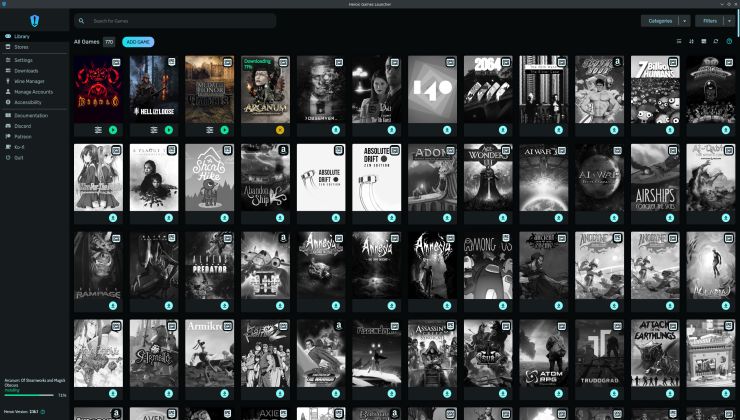
Task: Open the Documentation link in sidebar
Action: click(30, 116)
